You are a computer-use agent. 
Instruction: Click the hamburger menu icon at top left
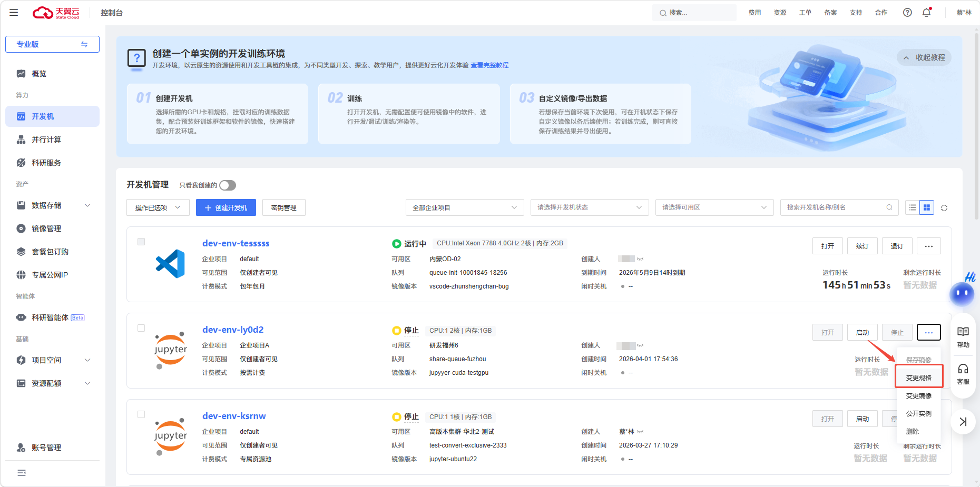point(14,13)
